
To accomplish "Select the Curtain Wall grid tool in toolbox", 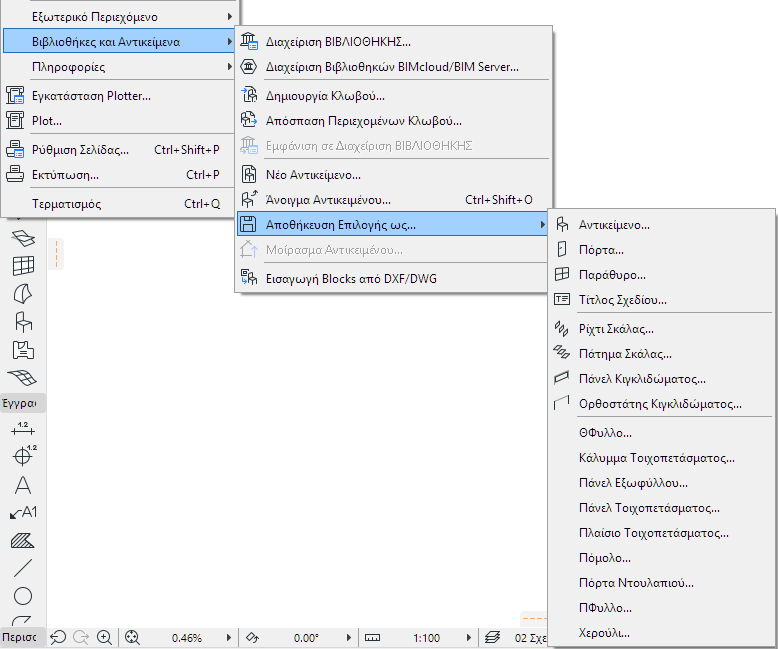I will click(x=23, y=266).
